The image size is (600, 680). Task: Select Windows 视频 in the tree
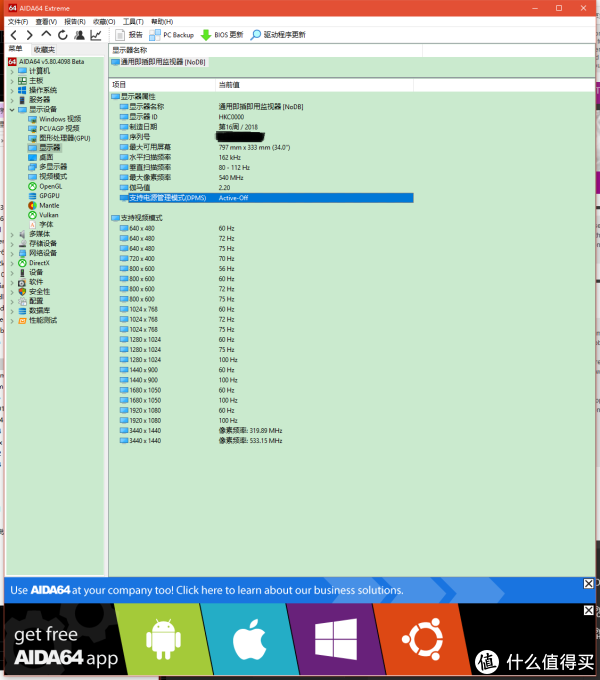pyautogui.click(x=55, y=119)
